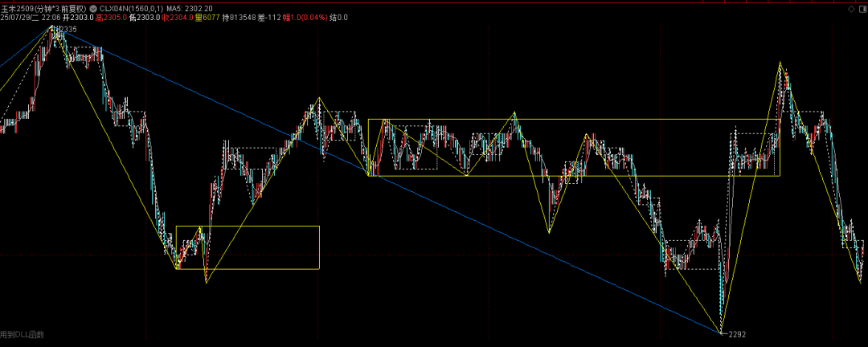Image resolution: width=868 pixels, height=347 pixels.
Task: Click the 2335 high price label
Action: tap(68, 29)
